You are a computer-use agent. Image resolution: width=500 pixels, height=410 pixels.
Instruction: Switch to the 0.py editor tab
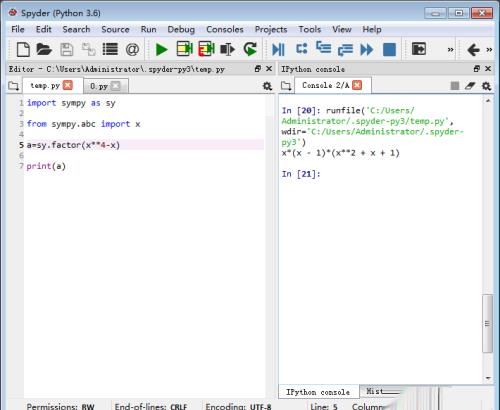(99, 86)
